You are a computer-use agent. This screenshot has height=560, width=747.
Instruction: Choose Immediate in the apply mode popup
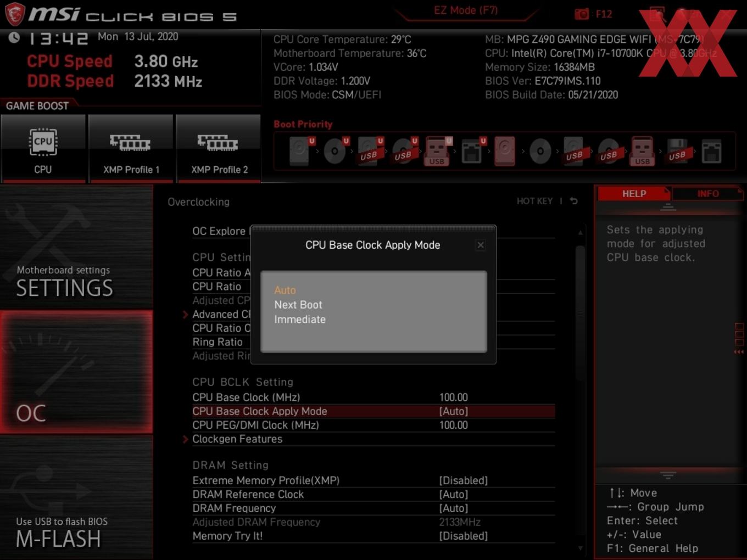tap(300, 320)
